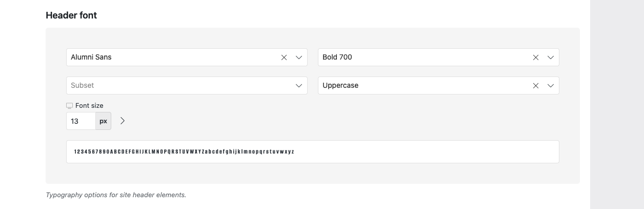The height and width of the screenshot is (209, 644).
Task: Click the gray sidebar panel on right
Action: [x=617, y=104]
